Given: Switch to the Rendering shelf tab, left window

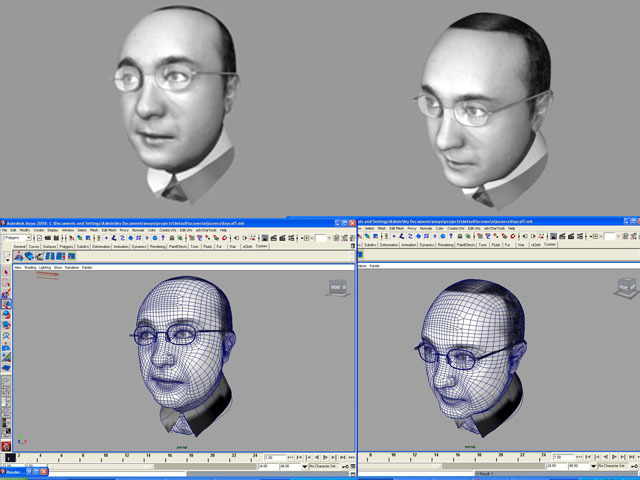Looking at the screenshot, I should [x=157, y=247].
